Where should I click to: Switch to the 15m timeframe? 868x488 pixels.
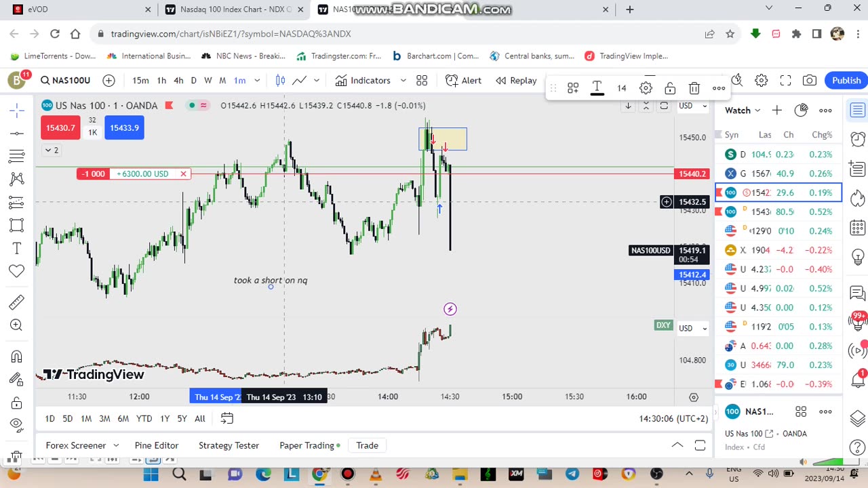pyautogui.click(x=140, y=81)
